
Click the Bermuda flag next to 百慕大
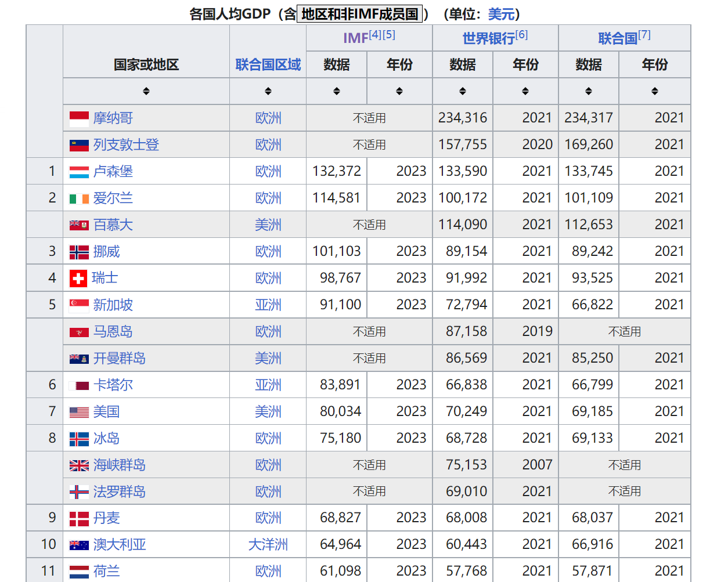(79, 225)
